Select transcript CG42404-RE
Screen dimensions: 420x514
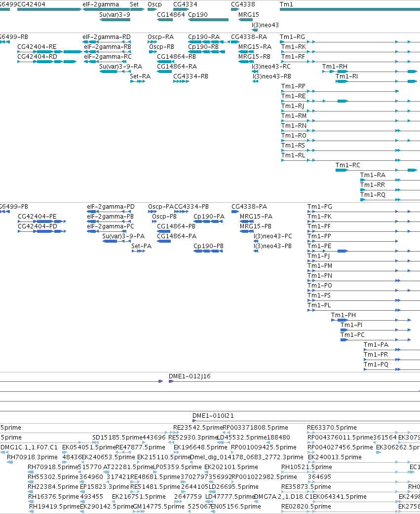[x=50, y=52]
